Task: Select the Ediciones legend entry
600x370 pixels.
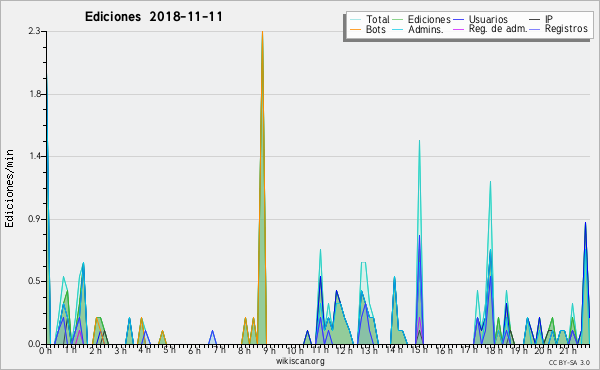Action: click(x=422, y=19)
